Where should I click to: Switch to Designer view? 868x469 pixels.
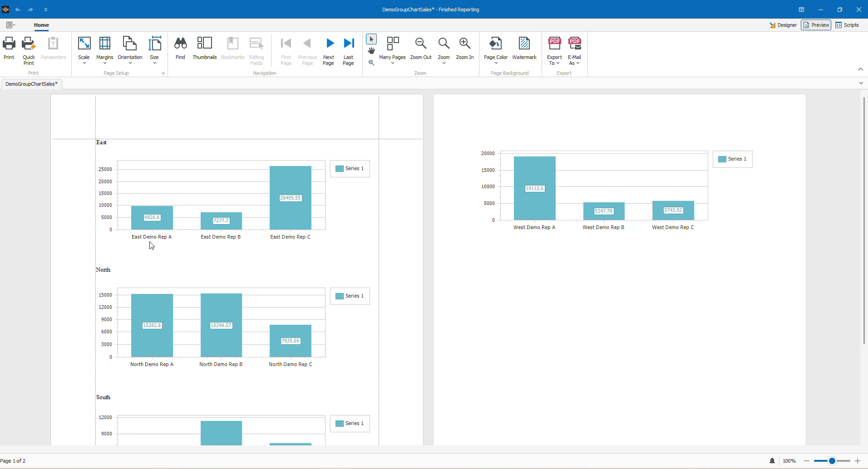783,25
